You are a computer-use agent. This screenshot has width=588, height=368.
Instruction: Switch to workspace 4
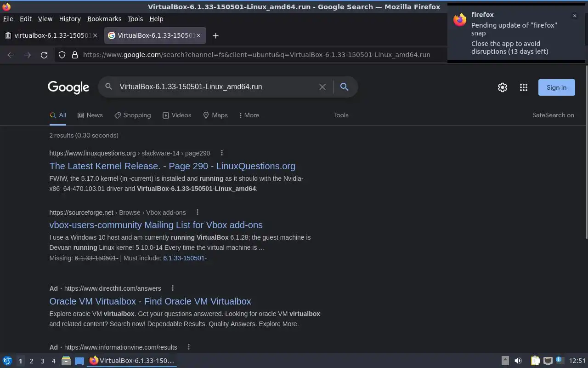tap(53, 361)
